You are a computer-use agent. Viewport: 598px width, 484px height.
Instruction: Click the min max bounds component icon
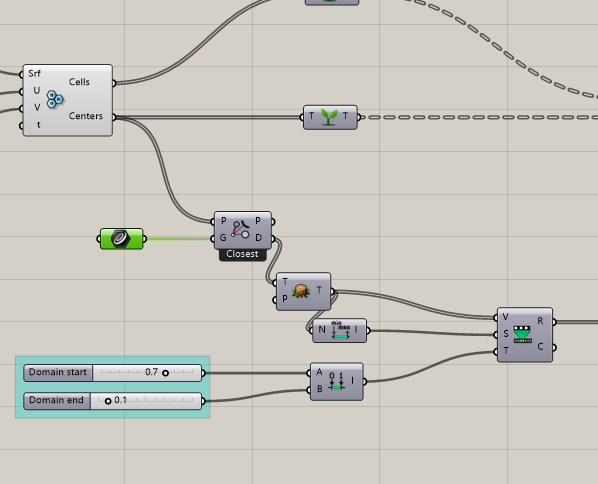click(340, 330)
